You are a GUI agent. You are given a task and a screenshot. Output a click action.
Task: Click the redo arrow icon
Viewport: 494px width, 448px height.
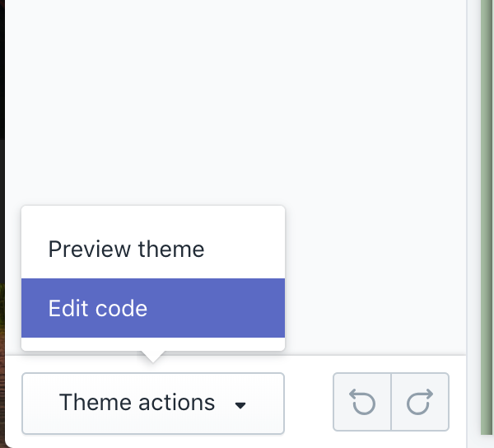pos(420,402)
